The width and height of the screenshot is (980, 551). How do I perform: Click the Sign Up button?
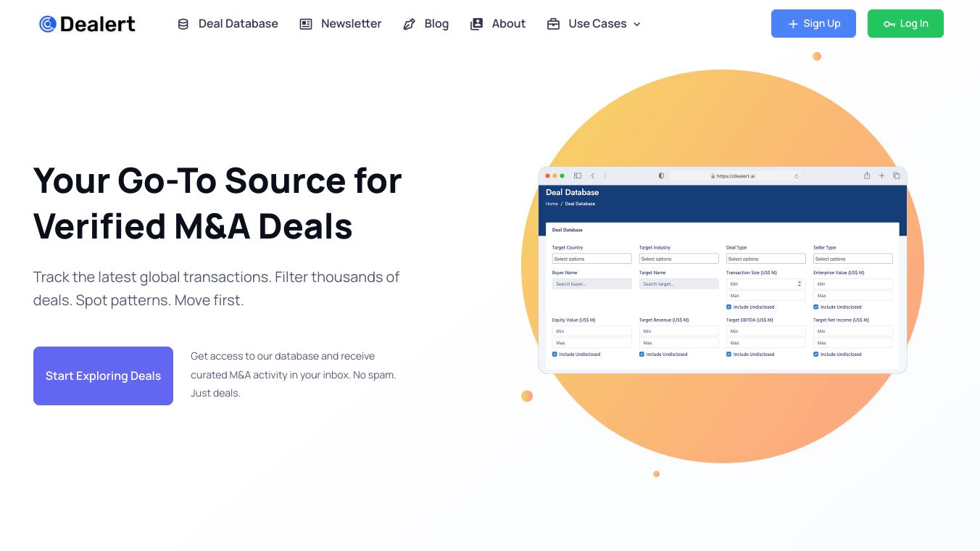point(813,23)
